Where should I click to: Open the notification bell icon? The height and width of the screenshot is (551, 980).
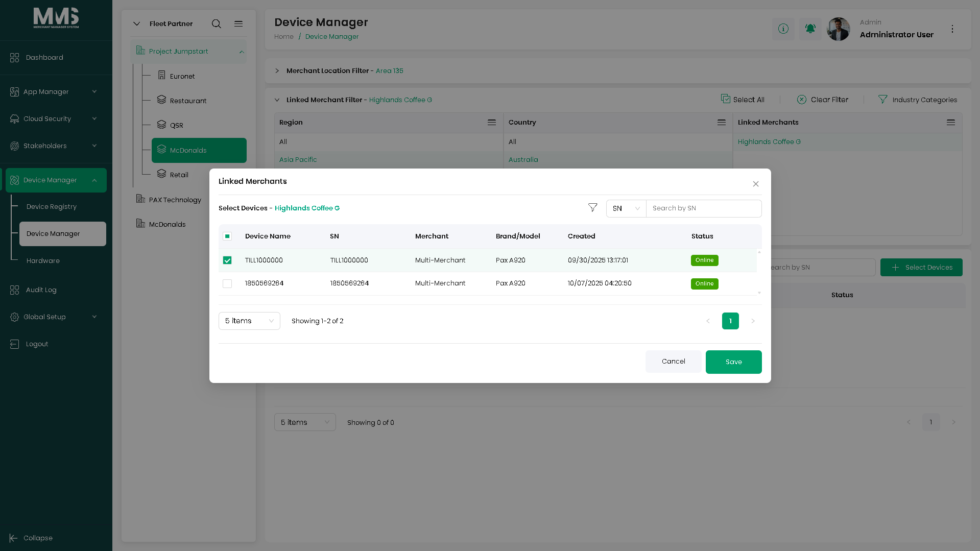810,29
